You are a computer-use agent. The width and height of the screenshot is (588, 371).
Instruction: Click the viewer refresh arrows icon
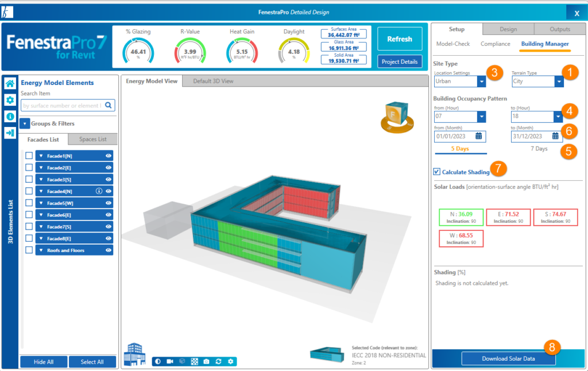(x=218, y=361)
